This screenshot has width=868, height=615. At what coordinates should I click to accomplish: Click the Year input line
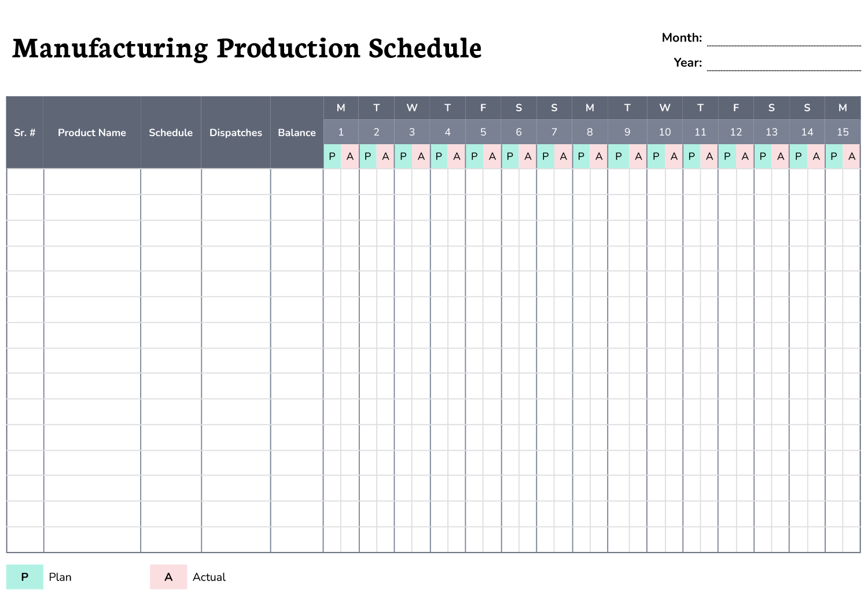tap(784, 64)
